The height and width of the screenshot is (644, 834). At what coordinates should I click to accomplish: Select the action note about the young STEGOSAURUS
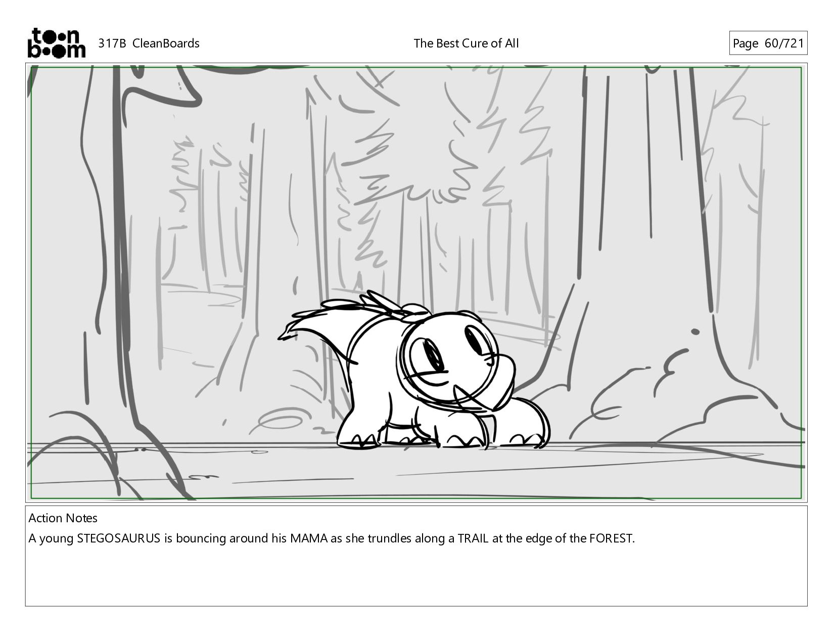332,538
